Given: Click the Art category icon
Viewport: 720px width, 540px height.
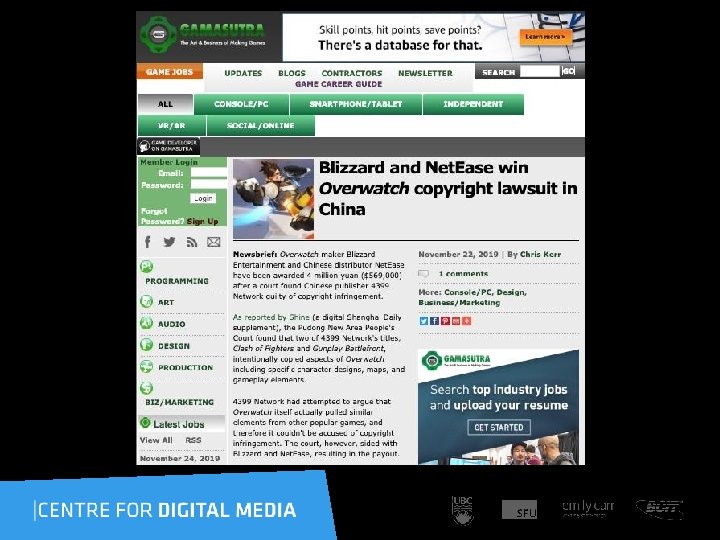Looking at the screenshot, I should [146, 302].
